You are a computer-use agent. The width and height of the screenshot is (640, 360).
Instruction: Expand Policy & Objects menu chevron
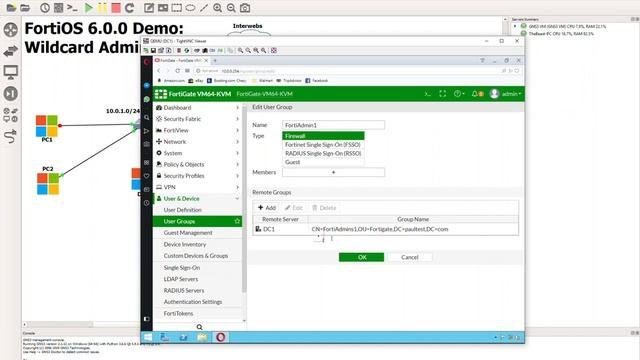[237, 164]
